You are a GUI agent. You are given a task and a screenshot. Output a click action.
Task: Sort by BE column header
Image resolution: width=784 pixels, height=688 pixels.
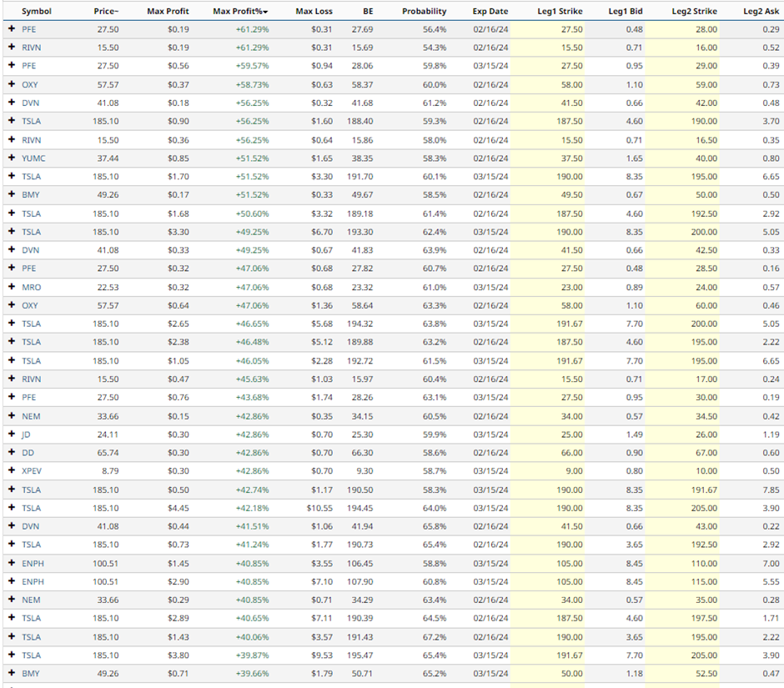[x=368, y=11]
